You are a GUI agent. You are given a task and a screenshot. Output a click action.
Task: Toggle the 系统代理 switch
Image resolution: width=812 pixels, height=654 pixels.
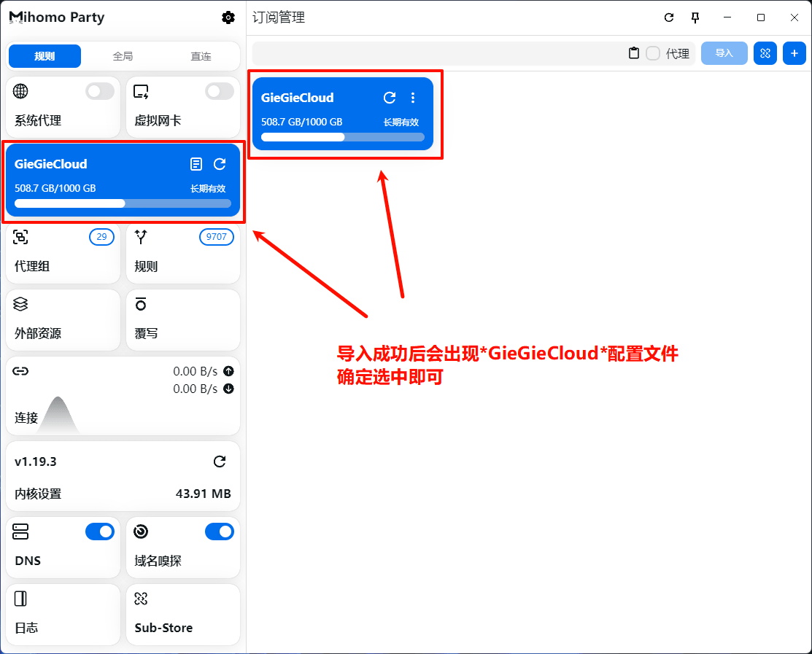pos(100,92)
